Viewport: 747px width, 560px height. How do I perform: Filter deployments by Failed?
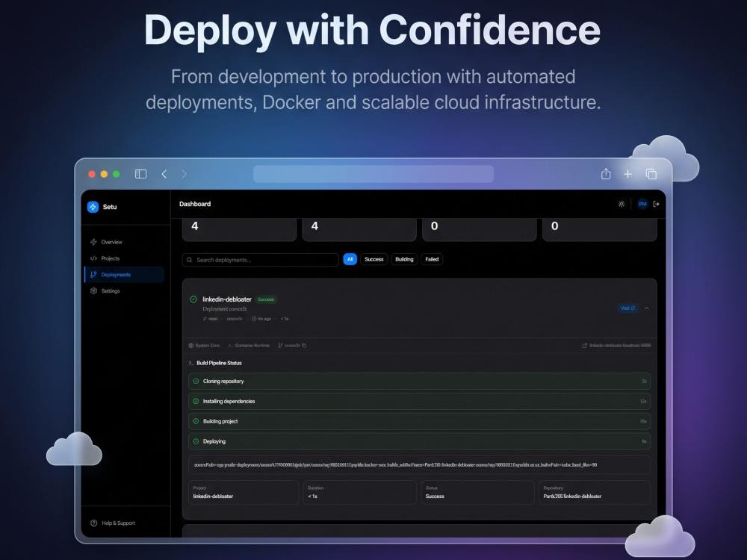(432, 259)
